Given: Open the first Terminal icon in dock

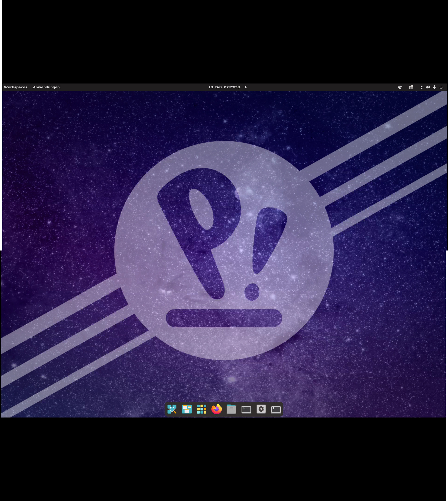Looking at the screenshot, I should click(246, 409).
